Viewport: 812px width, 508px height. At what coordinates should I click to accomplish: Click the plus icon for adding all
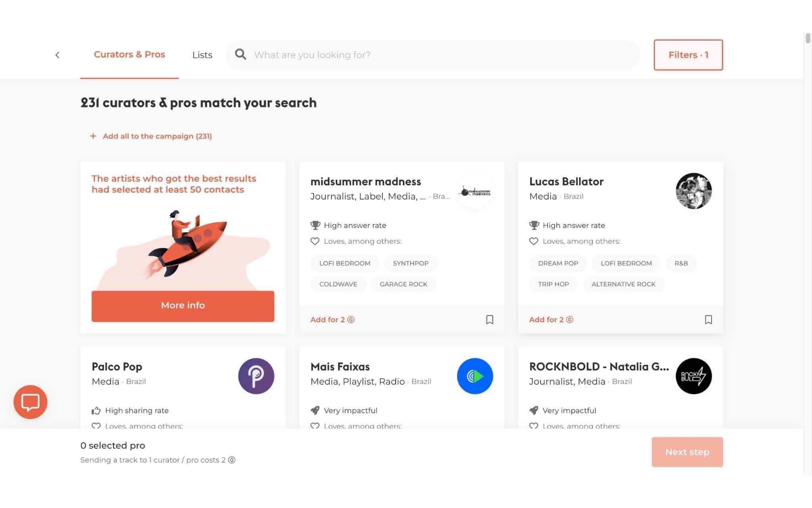tap(93, 136)
